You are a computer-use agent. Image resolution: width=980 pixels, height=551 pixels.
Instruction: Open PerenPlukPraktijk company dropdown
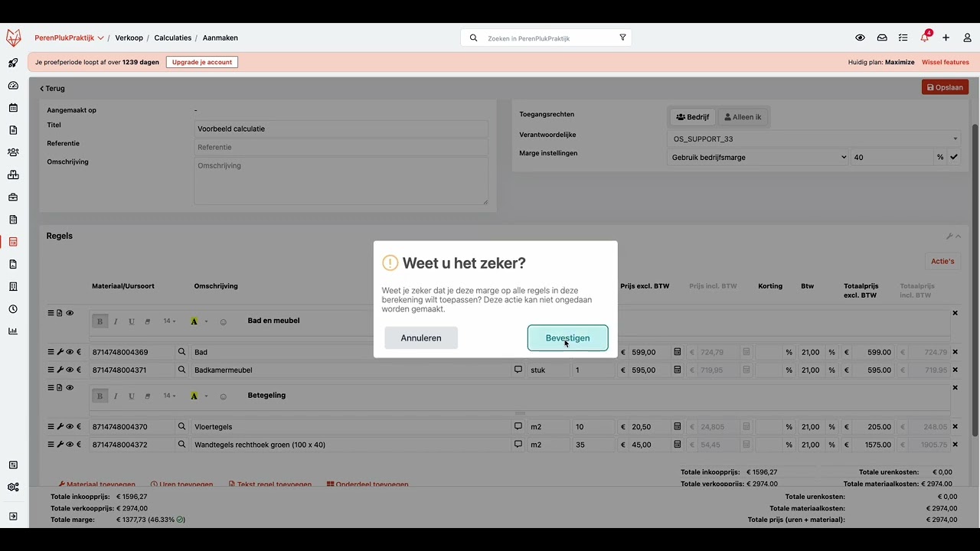click(69, 37)
